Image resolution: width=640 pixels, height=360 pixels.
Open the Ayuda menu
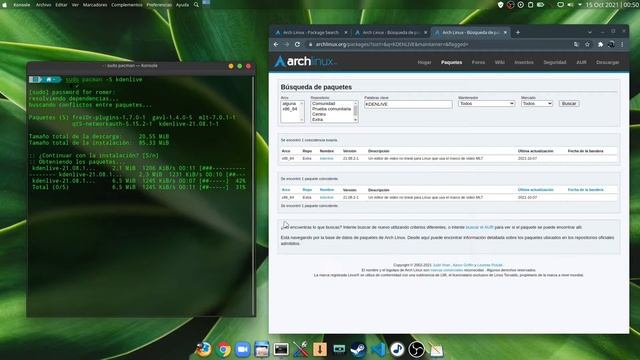coord(182,5)
